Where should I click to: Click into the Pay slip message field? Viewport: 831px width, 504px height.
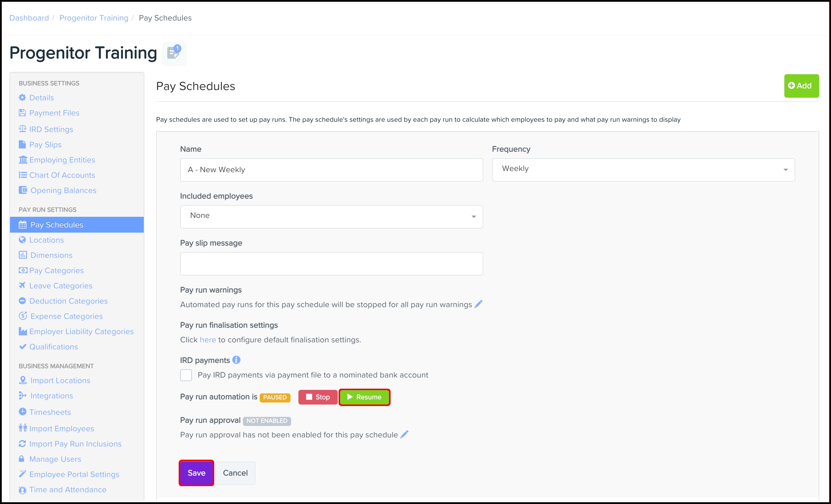coord(331,264)
